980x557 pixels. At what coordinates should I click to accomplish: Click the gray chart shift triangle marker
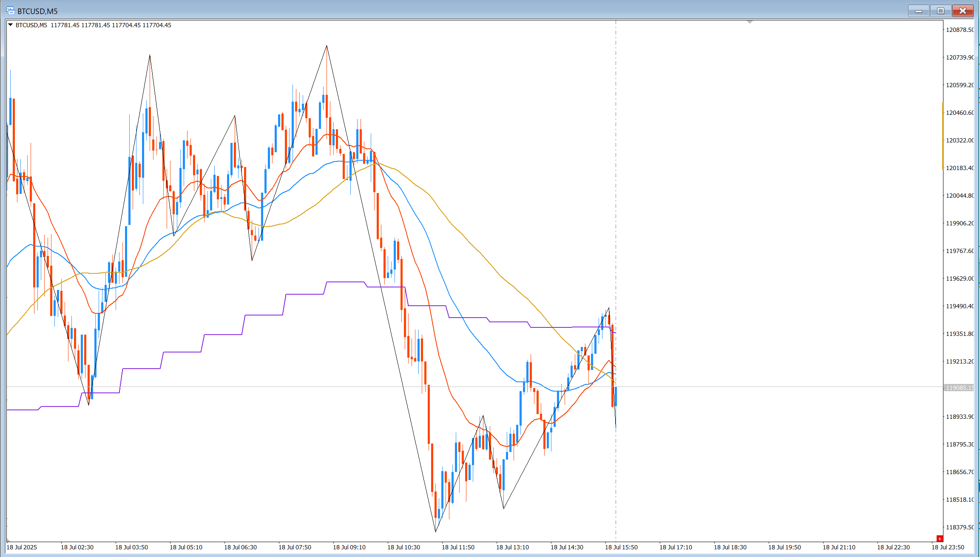(750, 22)
